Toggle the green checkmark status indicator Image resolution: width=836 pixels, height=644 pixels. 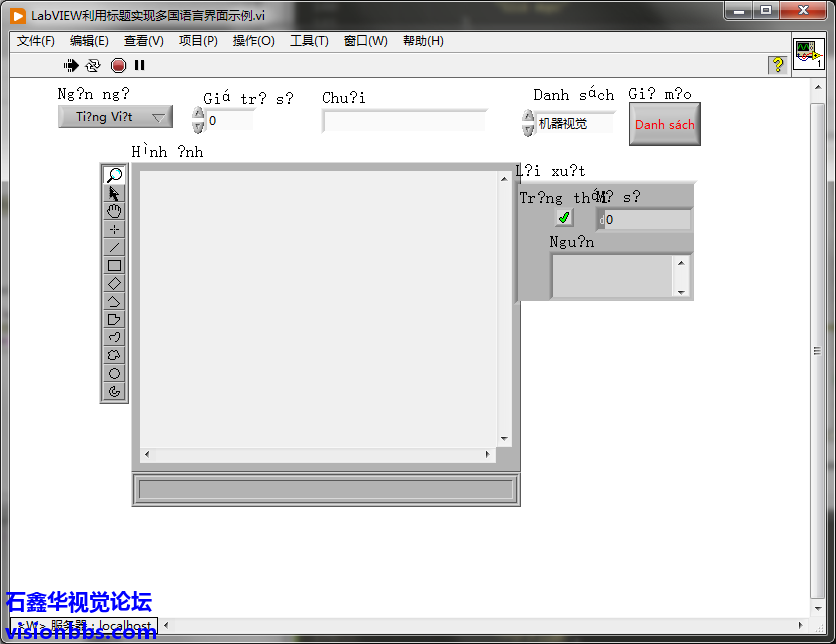(x=564, y=218)
